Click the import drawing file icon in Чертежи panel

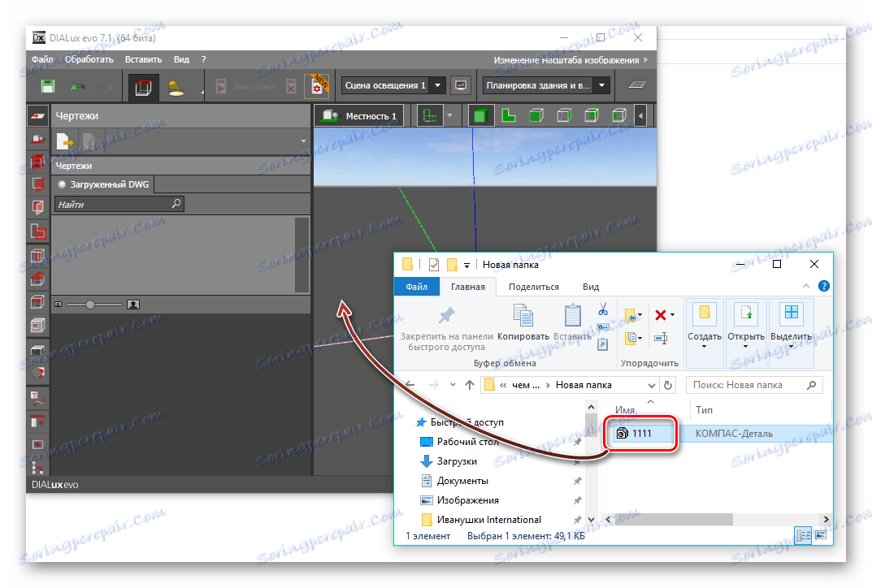(x=64, y=141)
